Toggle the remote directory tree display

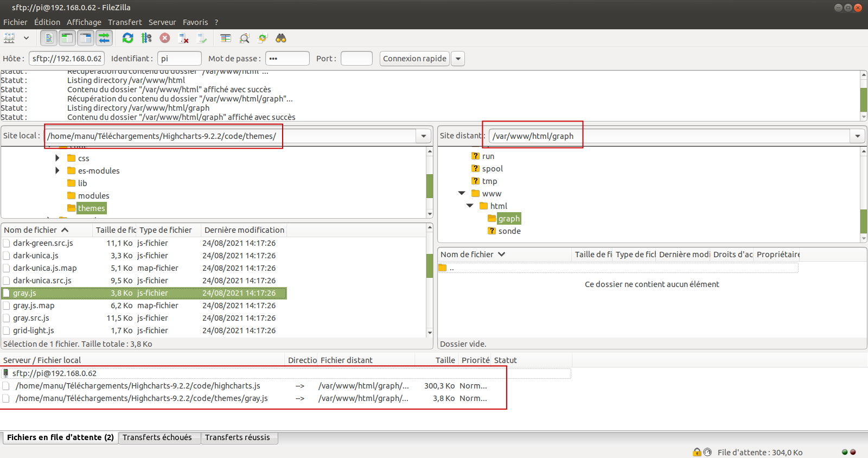86,38
